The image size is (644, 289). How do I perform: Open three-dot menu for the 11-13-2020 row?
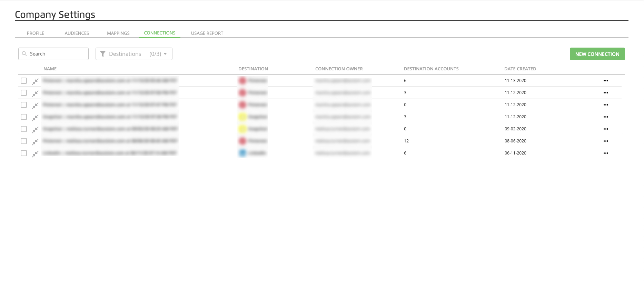click(606, 81)
